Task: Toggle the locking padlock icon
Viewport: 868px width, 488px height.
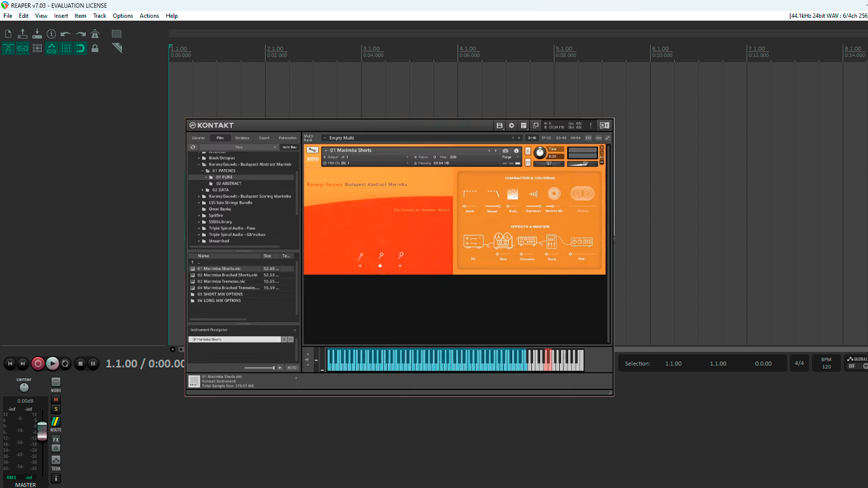Action: pos(95,48)
